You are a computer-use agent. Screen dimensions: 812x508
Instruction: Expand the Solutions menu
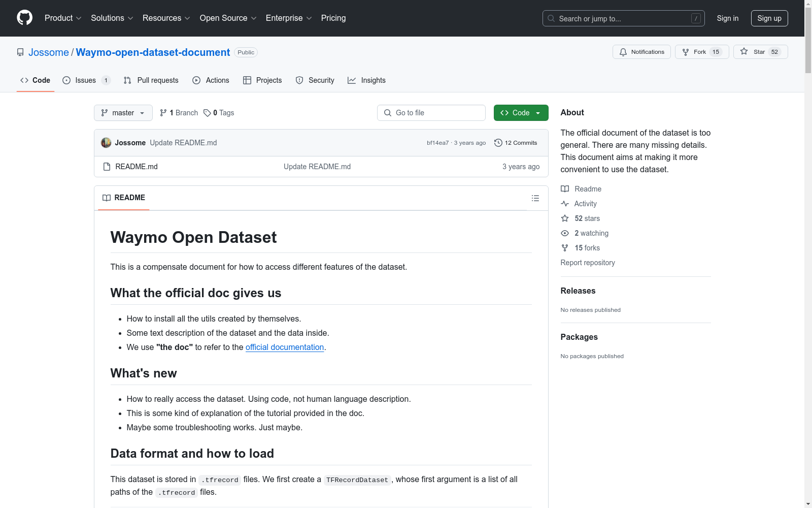pos(112,18)
